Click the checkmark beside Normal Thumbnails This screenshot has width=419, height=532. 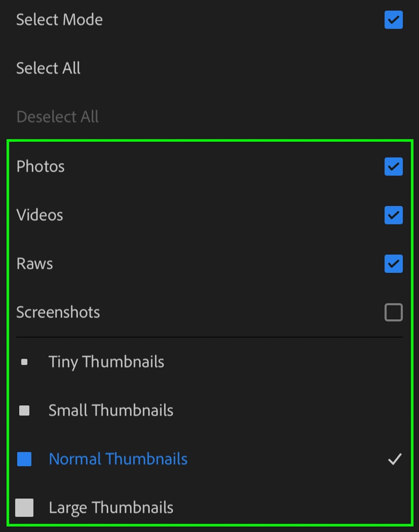point(395,459)
